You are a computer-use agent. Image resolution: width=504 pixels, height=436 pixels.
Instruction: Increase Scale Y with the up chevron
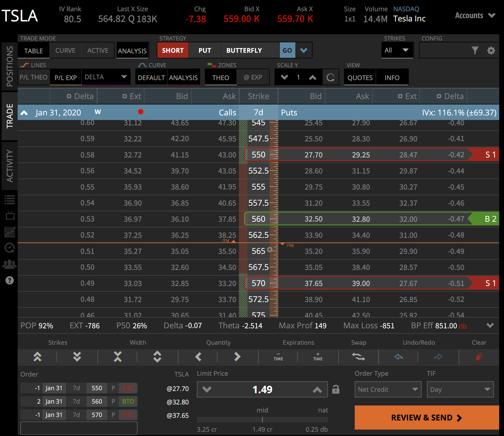(x=312, y=77)
